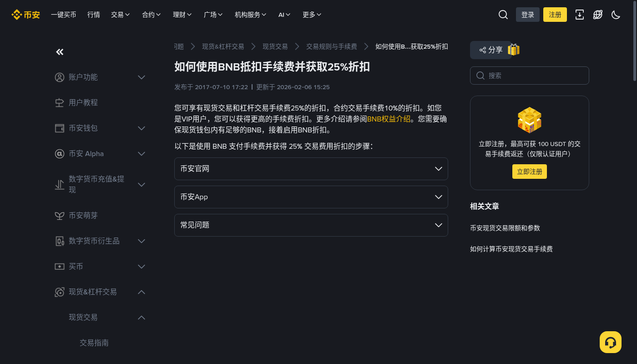
Task: Select 用户教程 in sidebar
Action: coord(83,103)
